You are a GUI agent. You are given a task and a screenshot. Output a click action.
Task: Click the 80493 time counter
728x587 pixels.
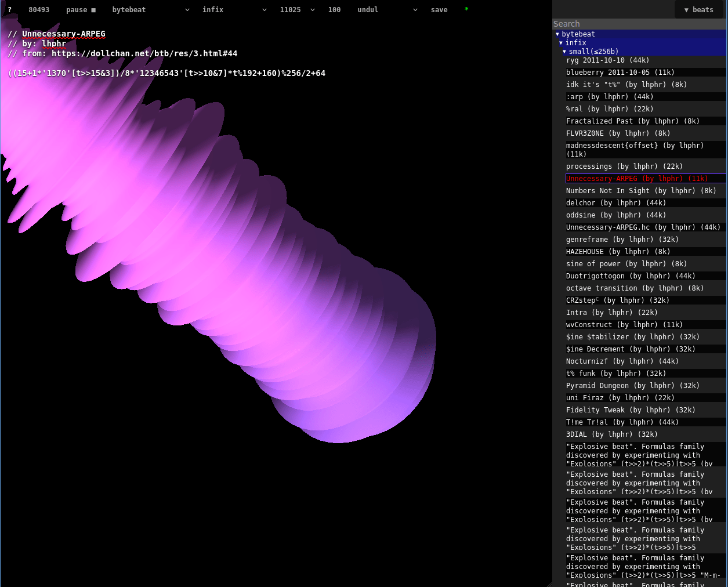click(x=39, y=10)
